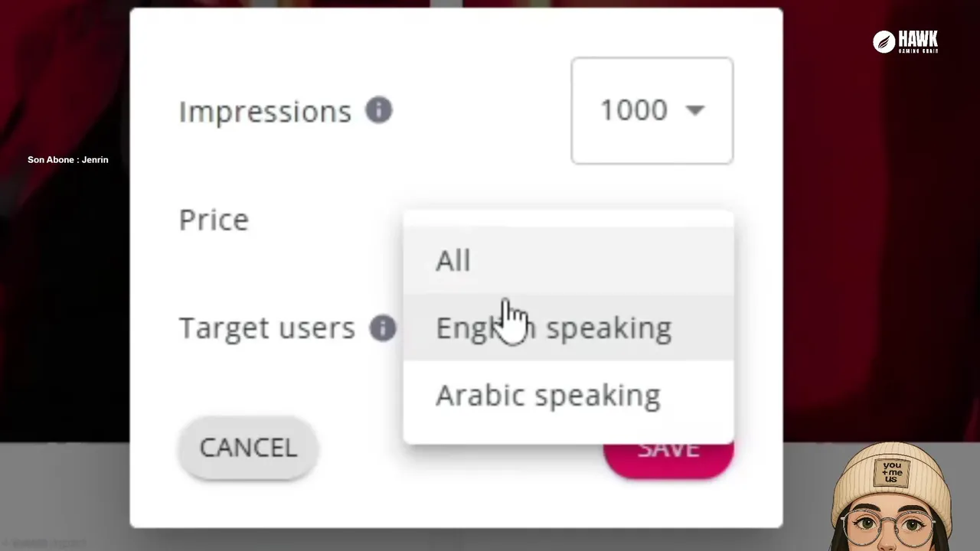Click the HAWK Gaming Chair logo text

point(918,41)
